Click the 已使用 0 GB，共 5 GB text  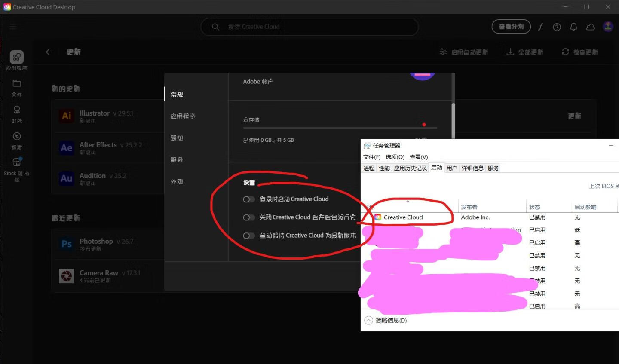tap(269, 140)
